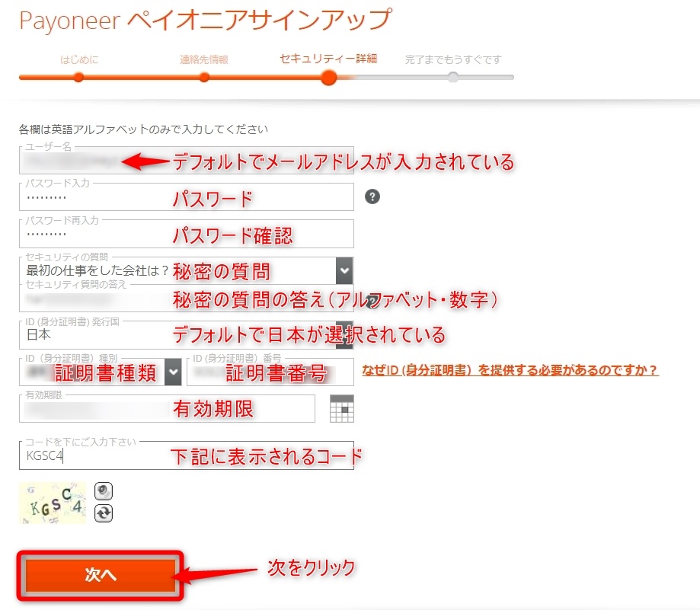Click the current orange progress marker
This screenshot has width=700, height=610.
(328, 78)
